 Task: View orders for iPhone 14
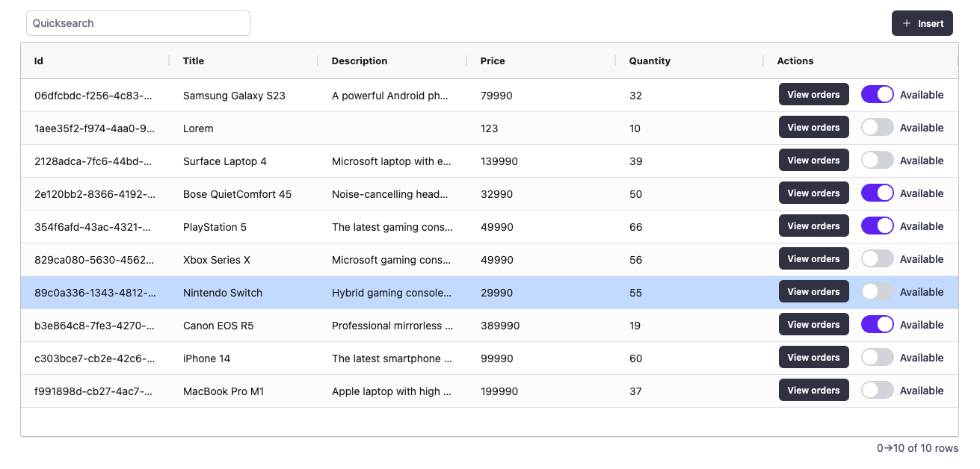click(x=813, y=357)
